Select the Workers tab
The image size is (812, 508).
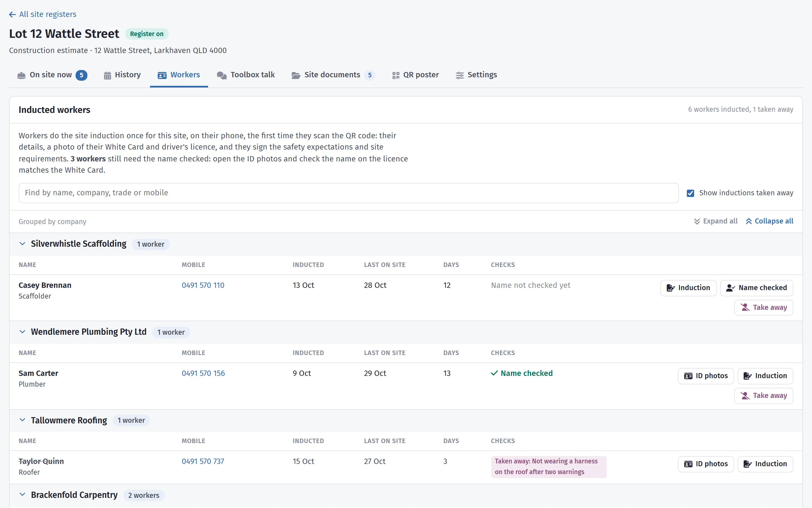(x=179, y=75)
